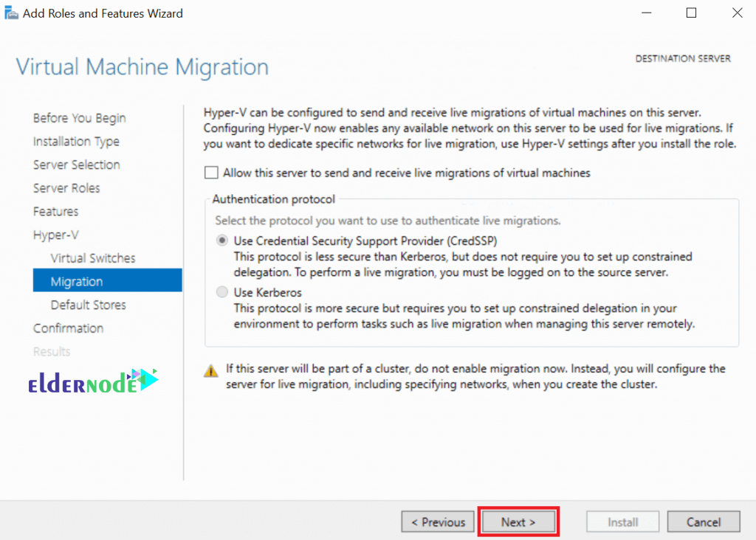
Task: Click the warning icon beside cluster note
Action: point(210,370)
